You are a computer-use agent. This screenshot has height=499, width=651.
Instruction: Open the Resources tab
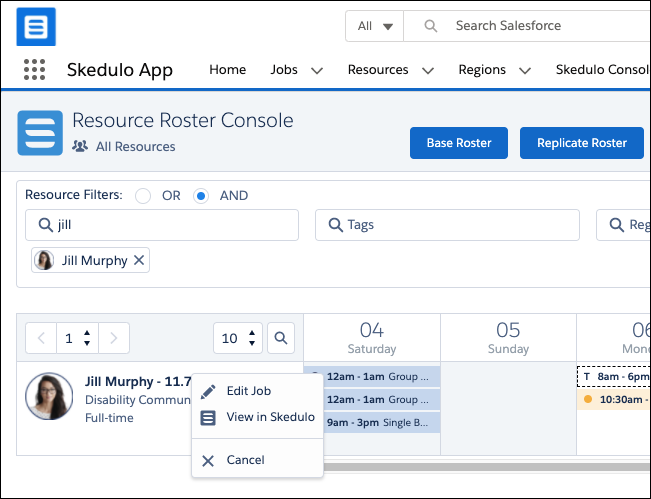click(378, 69)
